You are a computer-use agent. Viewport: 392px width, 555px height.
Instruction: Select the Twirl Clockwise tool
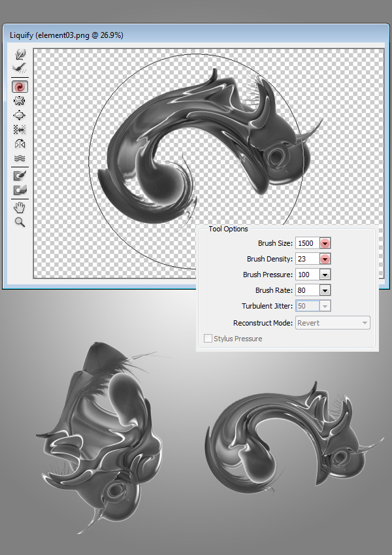pos(20,86)
